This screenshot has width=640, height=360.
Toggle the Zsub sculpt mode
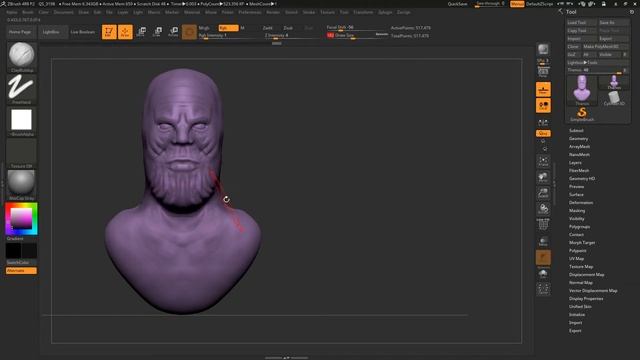tap(288, 28)
